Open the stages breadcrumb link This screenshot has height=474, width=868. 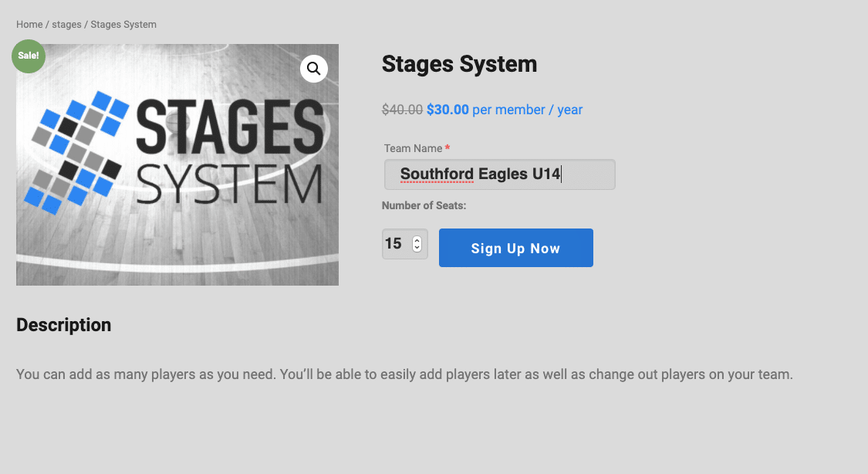66,25
